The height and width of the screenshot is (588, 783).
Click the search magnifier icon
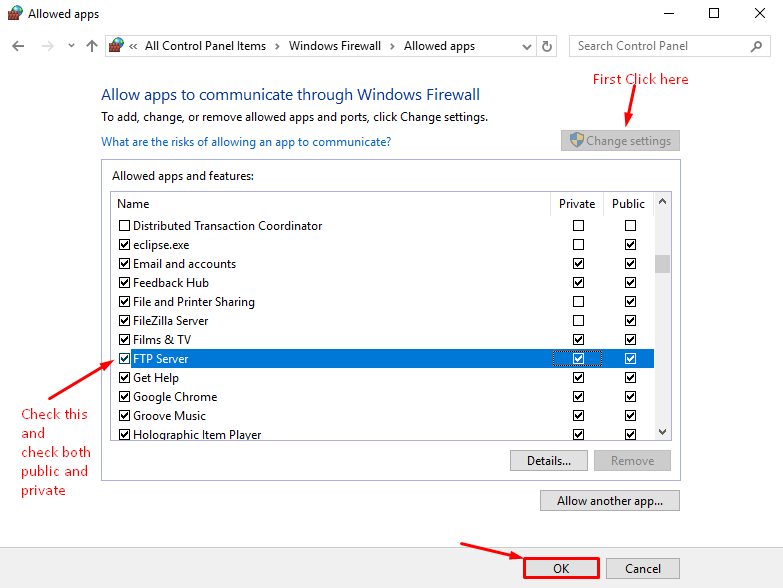pyautogui.click(x=756, y=46)
